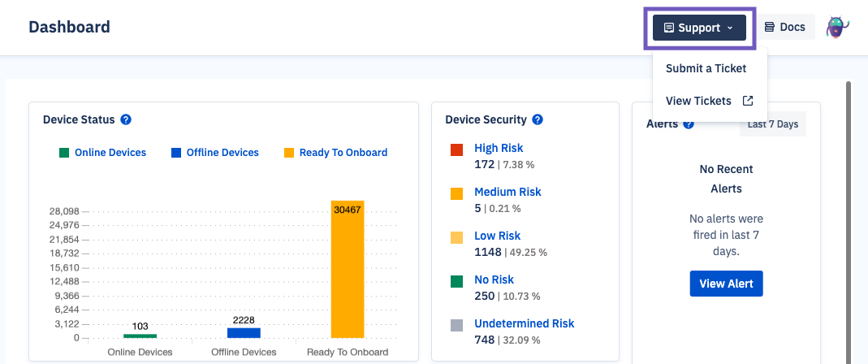Image resolution: width=868 pixels, height=364 pixels.
Task: Click the external link icon beside View Tickets
Action: (748, 101)
